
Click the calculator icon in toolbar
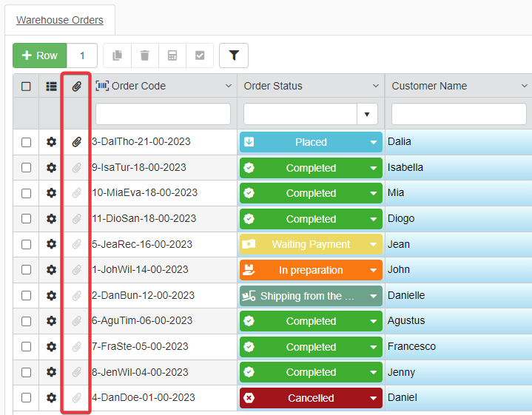coord(172,55)
